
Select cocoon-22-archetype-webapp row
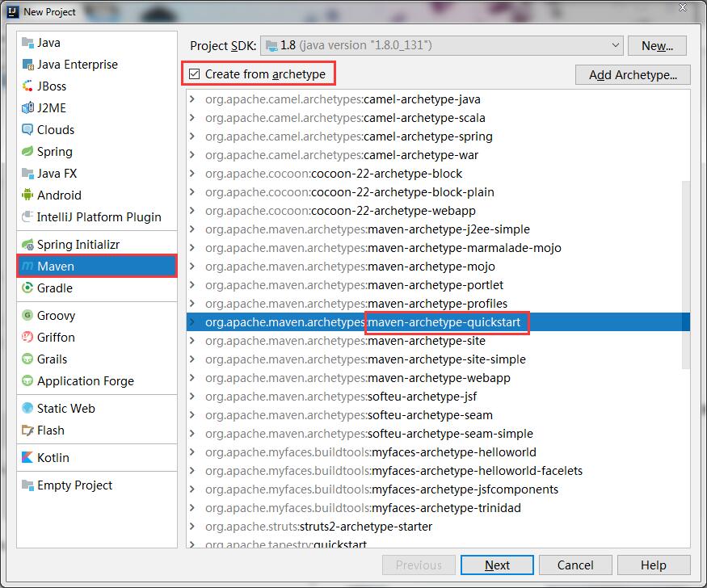(x=438, y=211)
